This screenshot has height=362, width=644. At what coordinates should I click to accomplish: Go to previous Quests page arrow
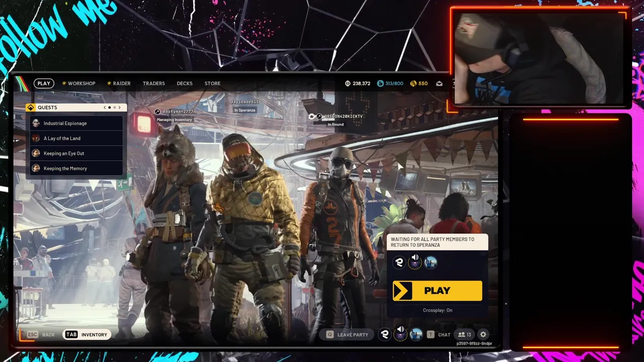(x=105, y=108)
